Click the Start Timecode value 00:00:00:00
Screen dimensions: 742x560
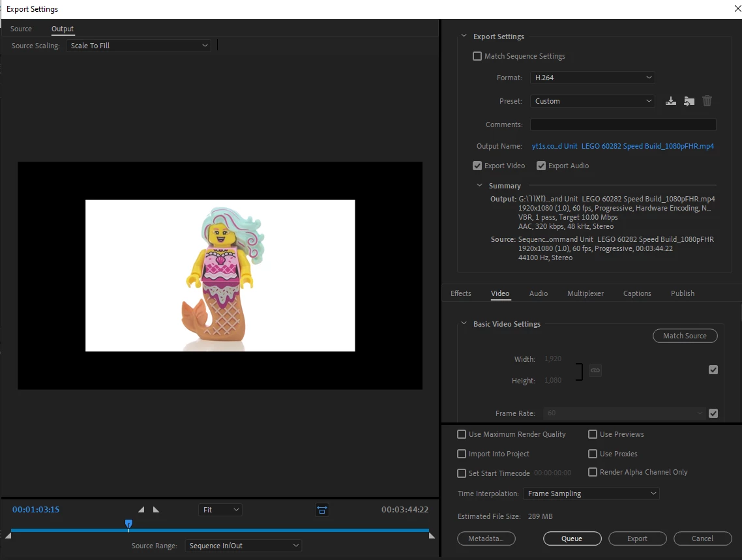[x=552, y=473]
